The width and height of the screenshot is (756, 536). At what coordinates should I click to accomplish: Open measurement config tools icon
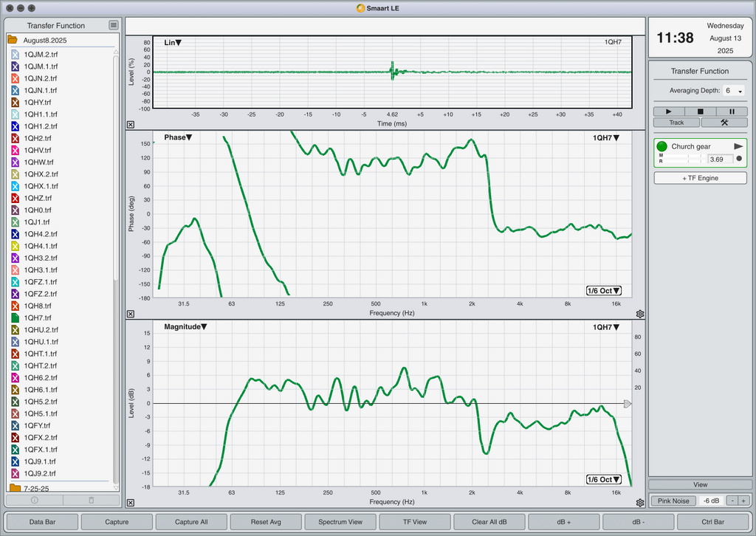point(724,123)
